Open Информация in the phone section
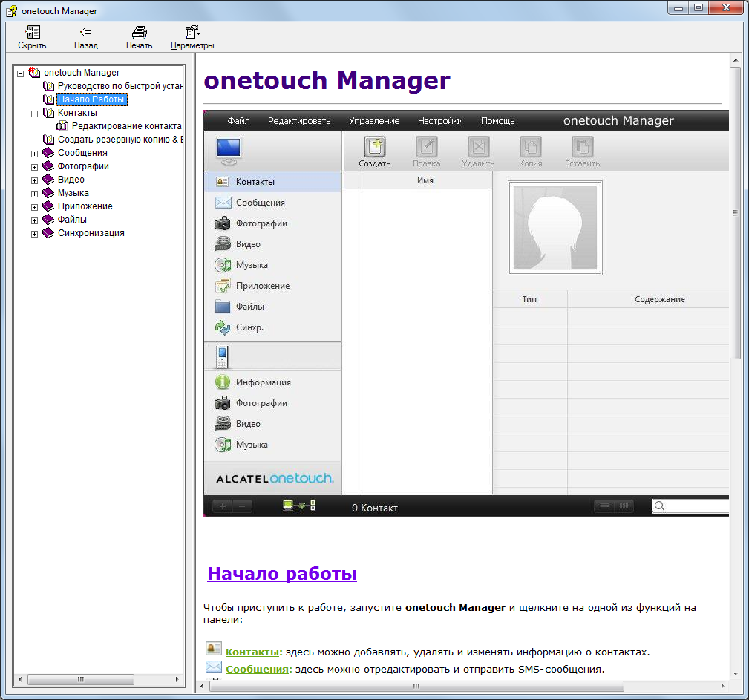 pos(272,382)
